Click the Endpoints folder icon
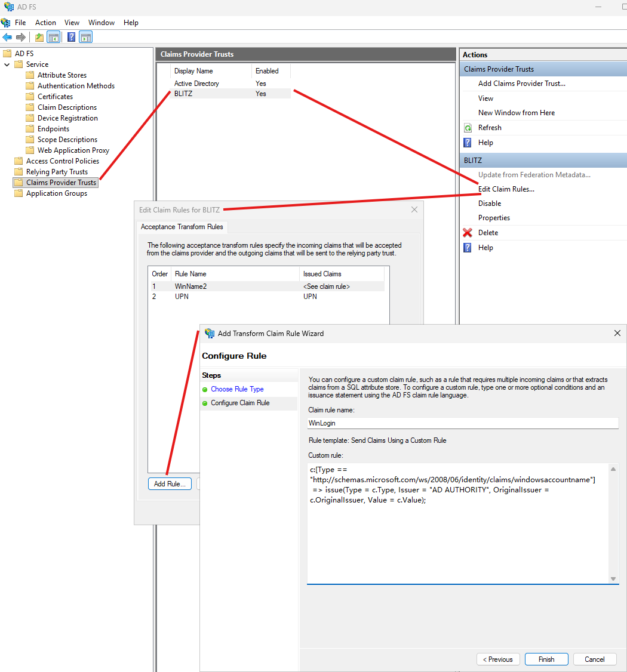 pos(30,128)
